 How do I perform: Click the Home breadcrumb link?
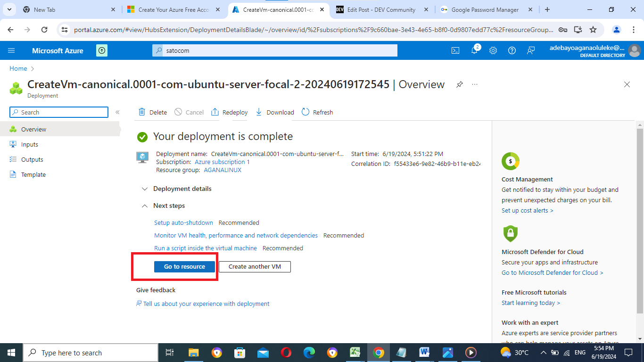18,68
